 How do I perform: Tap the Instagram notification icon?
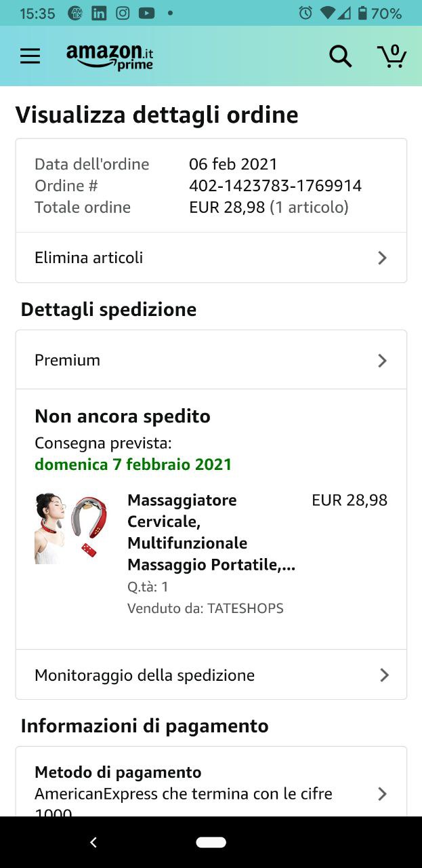tap(123, 13)
